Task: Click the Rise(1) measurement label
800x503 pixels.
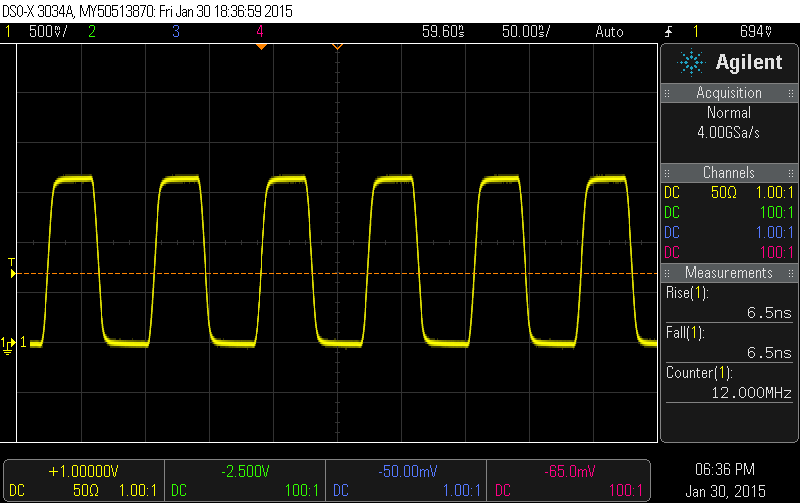Action: [687, 293]
